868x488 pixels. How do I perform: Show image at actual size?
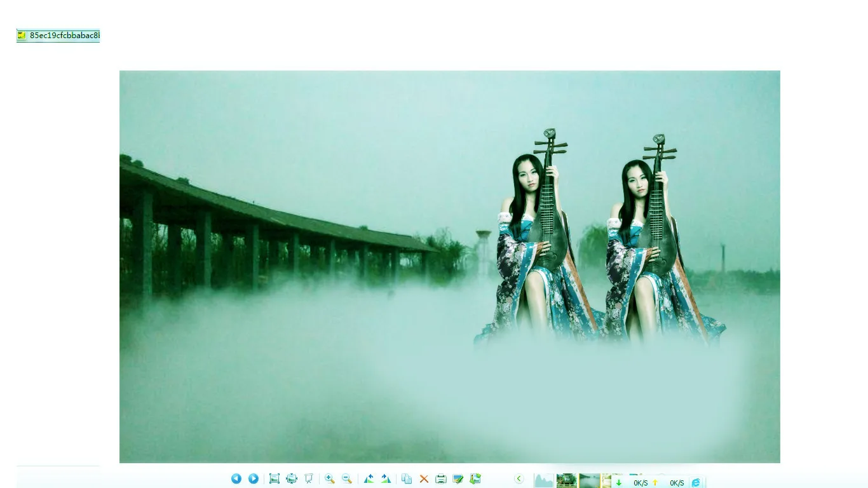275,478
